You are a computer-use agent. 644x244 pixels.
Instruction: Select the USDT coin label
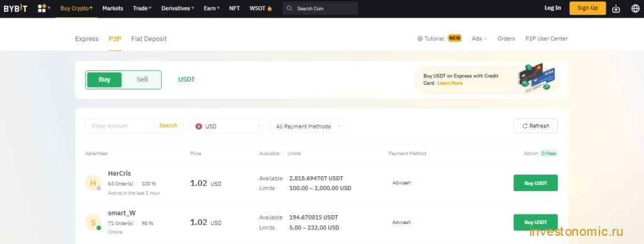(x=186, y=80)
